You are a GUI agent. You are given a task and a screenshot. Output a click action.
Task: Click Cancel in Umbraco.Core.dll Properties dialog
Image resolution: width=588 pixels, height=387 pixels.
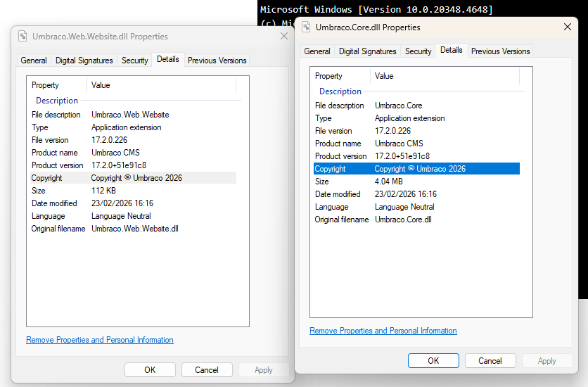pyautogui.click(x=490, y=360)
